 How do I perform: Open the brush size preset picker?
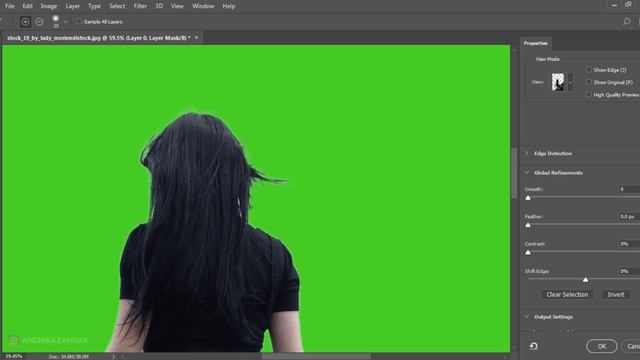tap(56, 21)
